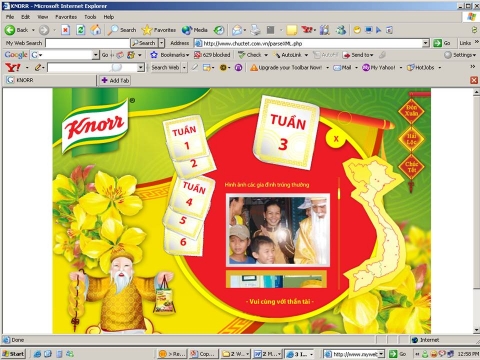
Task: Expand the My Web Search button dropdown
Action: click(x=162, y=43)
